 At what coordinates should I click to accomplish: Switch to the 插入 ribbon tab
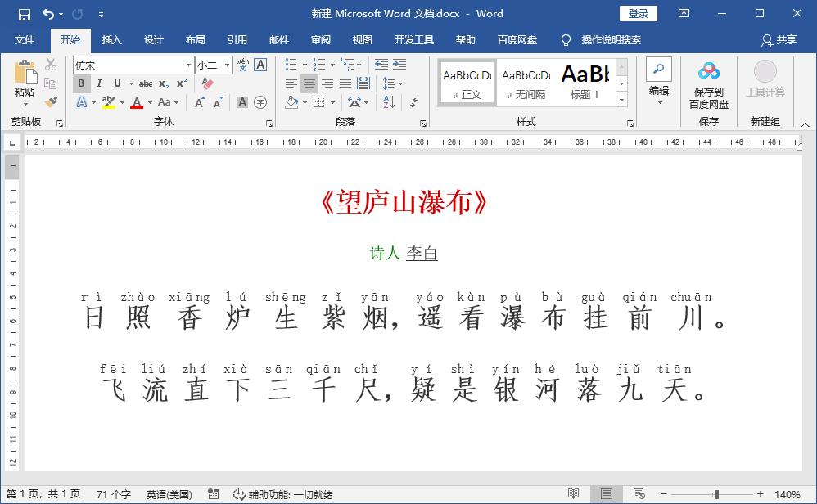[x=111, y=39]
